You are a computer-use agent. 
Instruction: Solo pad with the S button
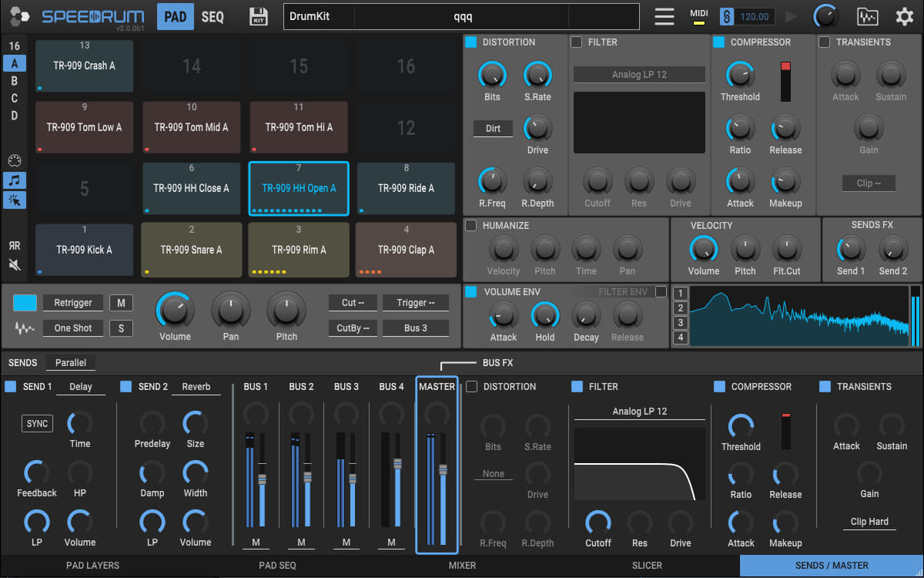[x=121, y=328]
